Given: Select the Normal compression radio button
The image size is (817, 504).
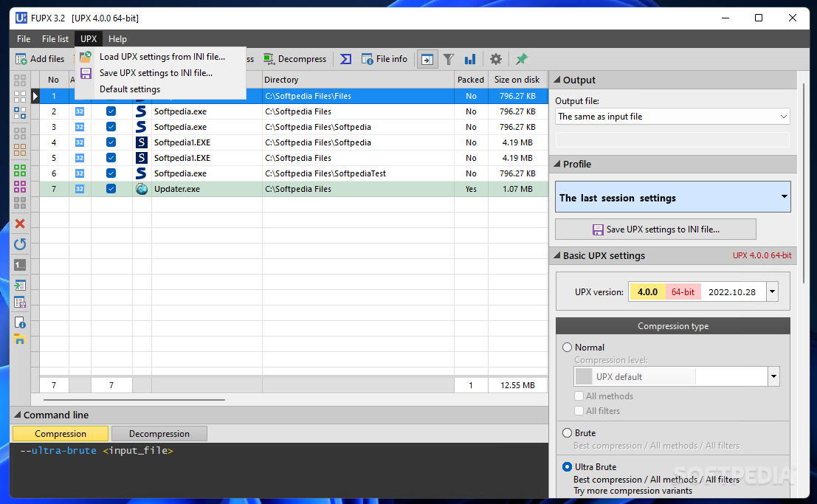Looking at the screenshot, I should [568, 347].
